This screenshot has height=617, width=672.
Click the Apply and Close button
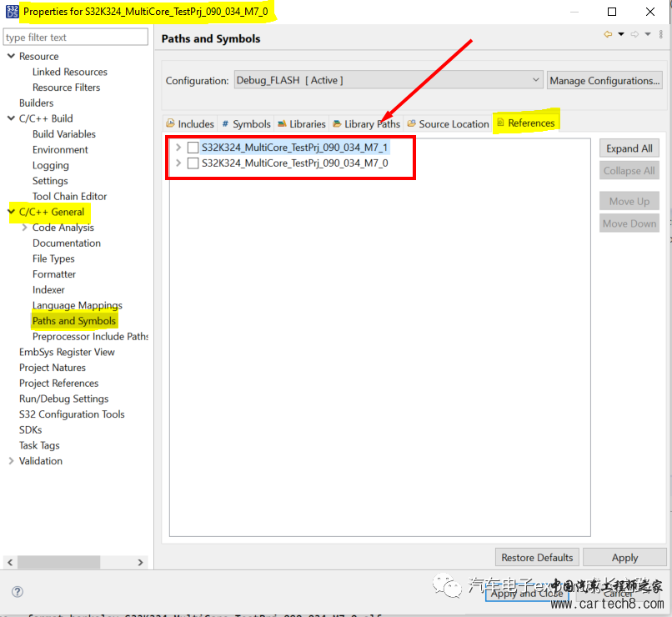[x=527, y=594]
